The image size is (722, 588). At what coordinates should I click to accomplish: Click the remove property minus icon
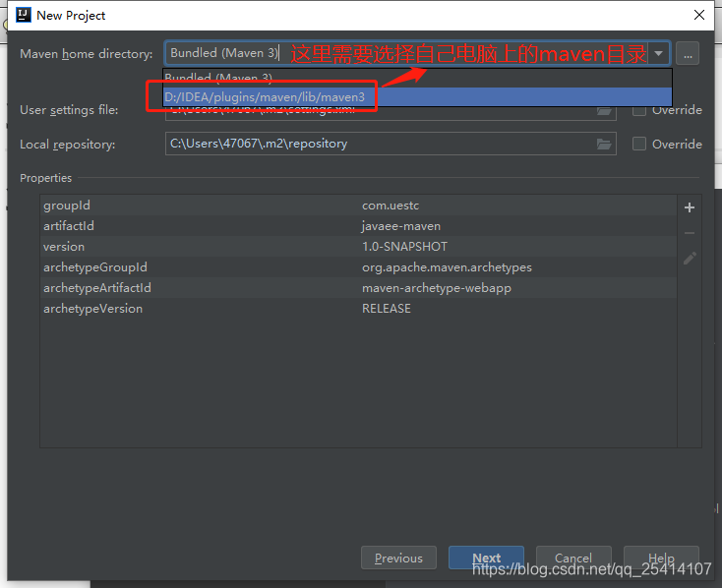click(689, 233)
